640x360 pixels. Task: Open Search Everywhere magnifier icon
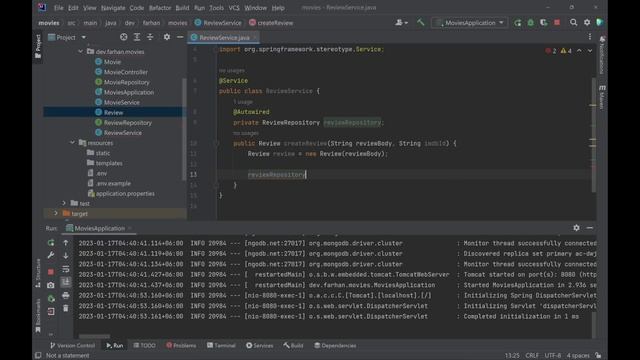pyautogui.click(x=573, y=22)
